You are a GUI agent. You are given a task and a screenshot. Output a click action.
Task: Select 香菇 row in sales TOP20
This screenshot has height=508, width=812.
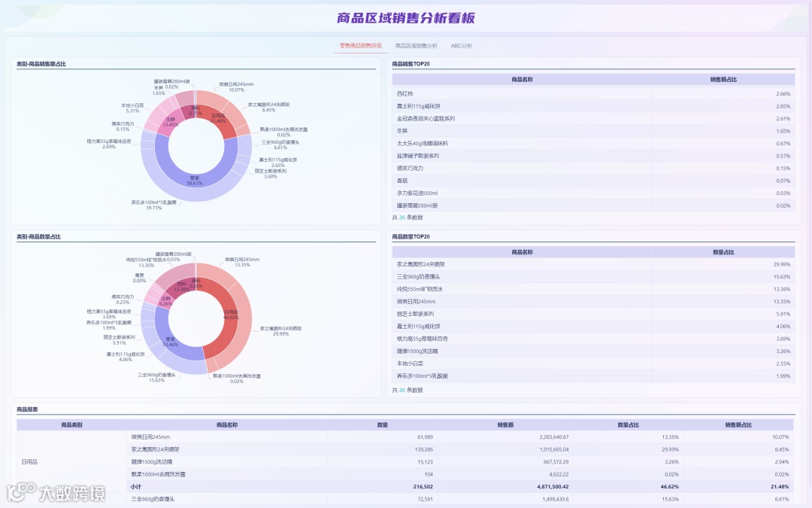(593, 181)
